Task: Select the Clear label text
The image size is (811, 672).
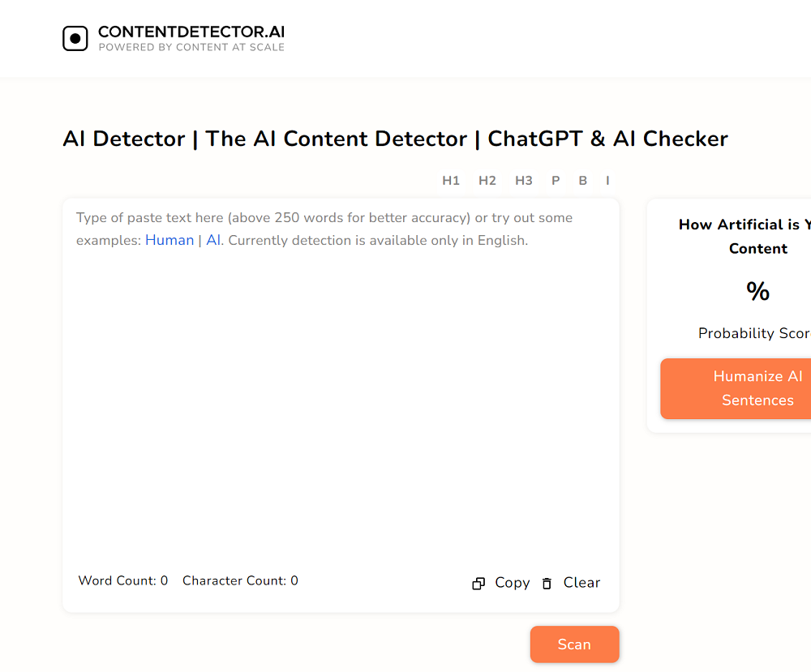Action: click(581, 582)
